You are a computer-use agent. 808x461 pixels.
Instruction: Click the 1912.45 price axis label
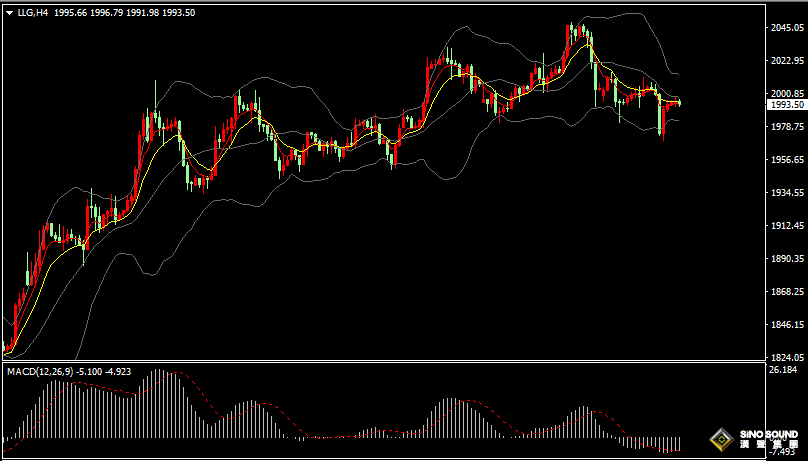click(x=787, y=226)
